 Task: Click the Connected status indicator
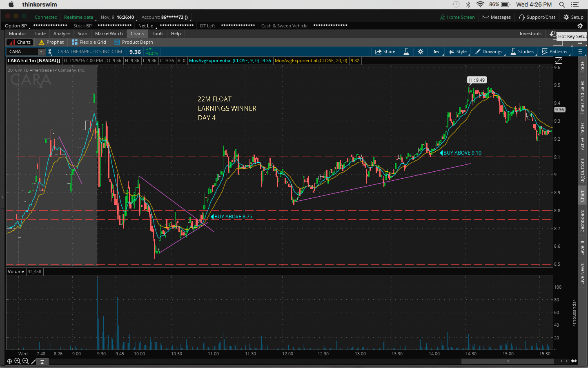(46, 17)
